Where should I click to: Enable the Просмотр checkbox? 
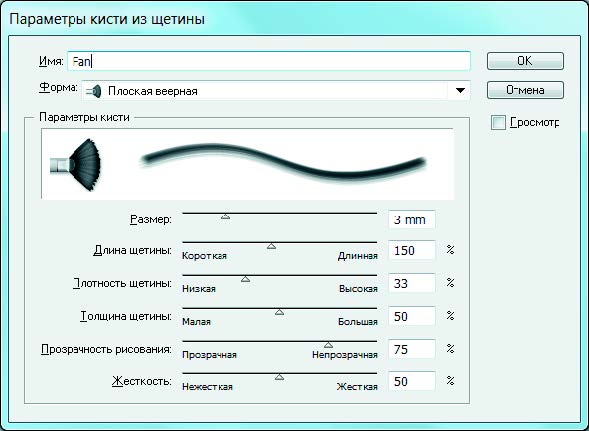click(498, 123)
